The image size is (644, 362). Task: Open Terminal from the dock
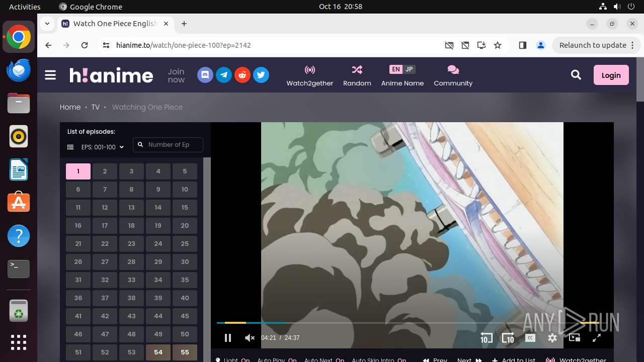[19, 269]
